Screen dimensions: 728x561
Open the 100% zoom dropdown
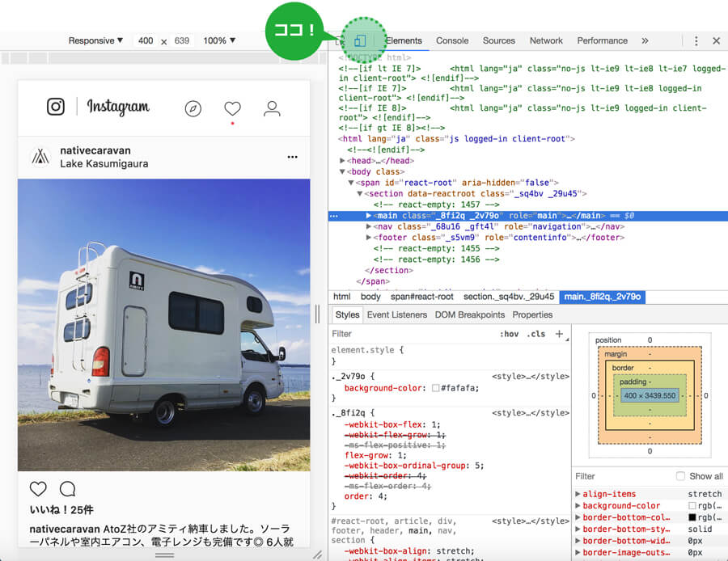[x=219, y=40]
